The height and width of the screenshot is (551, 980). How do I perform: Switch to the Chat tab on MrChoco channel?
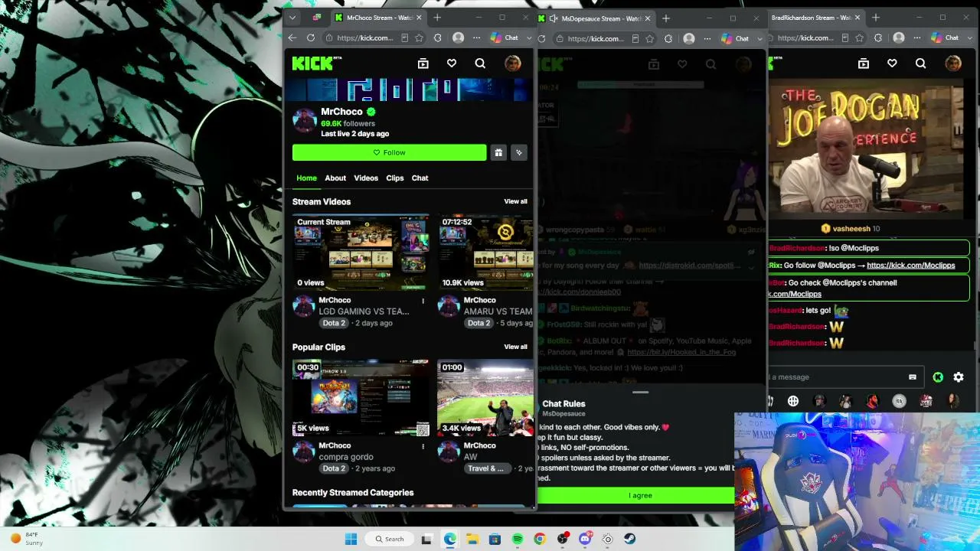[420, 178]
